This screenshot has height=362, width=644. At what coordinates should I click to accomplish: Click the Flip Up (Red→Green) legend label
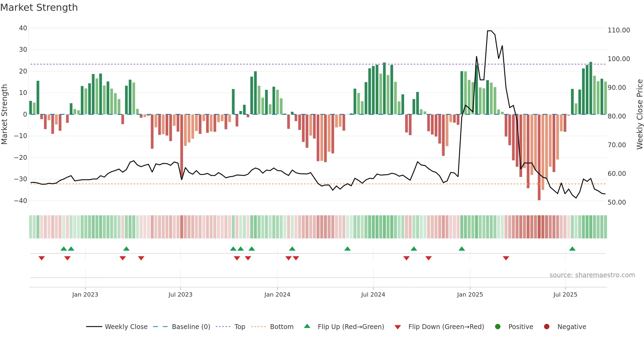(351, 327)
